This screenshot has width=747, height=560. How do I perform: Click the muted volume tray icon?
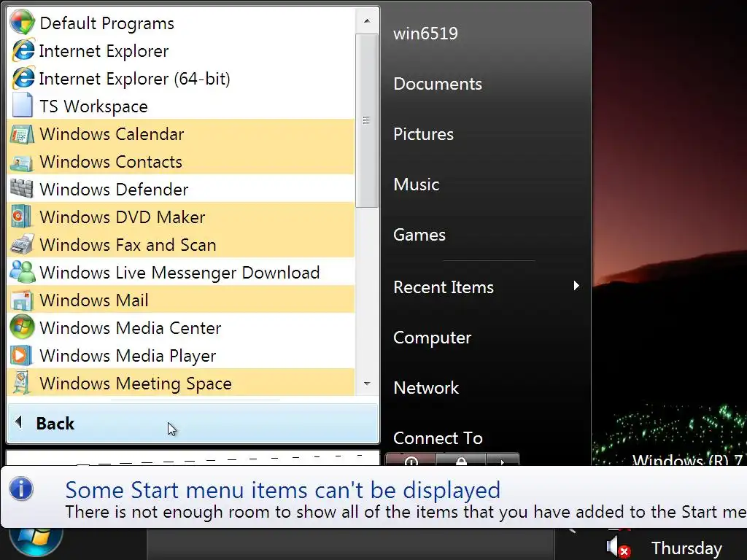[619, 548]
